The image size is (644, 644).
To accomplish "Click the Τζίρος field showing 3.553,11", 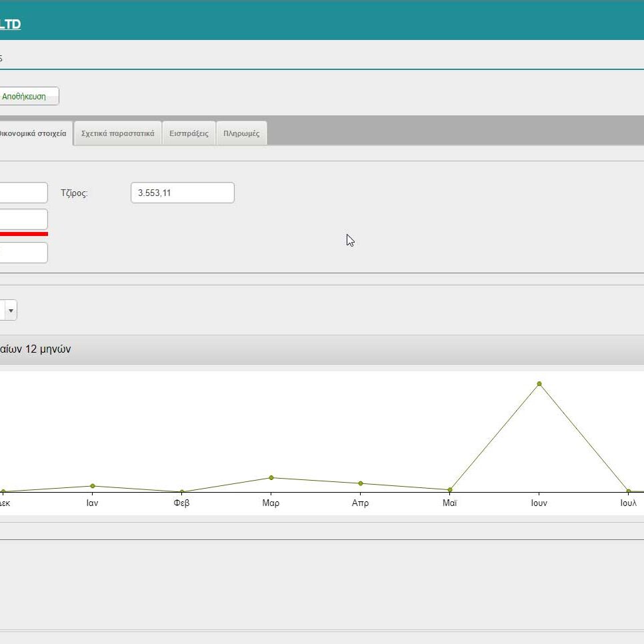I will point(182,193).
